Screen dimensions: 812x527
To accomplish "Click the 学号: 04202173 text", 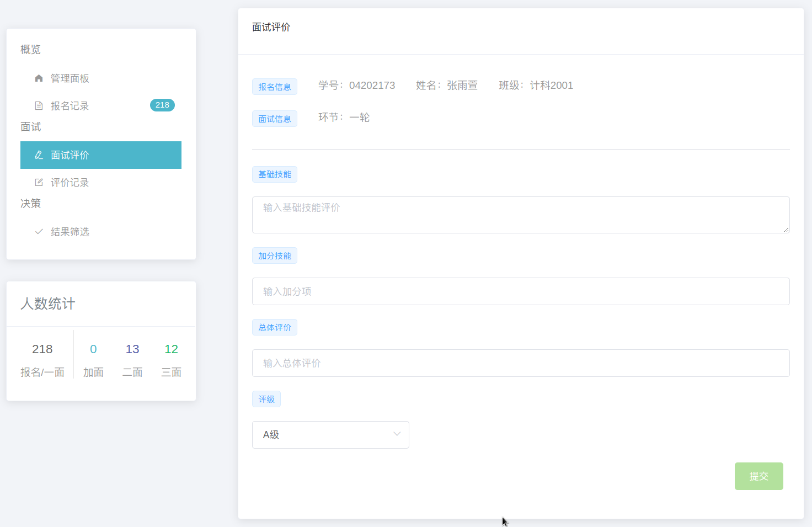I will click(x=356, y=86).
